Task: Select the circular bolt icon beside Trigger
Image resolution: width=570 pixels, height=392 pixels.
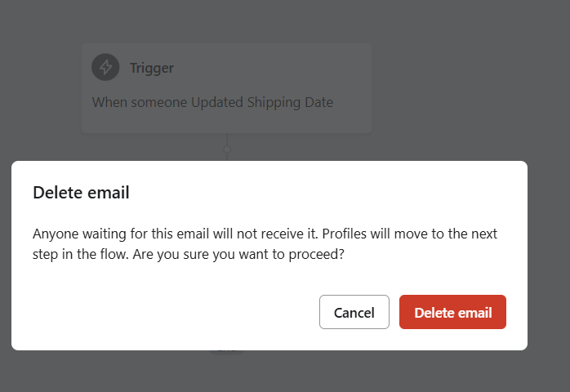Action: click(x=105, y=67)
